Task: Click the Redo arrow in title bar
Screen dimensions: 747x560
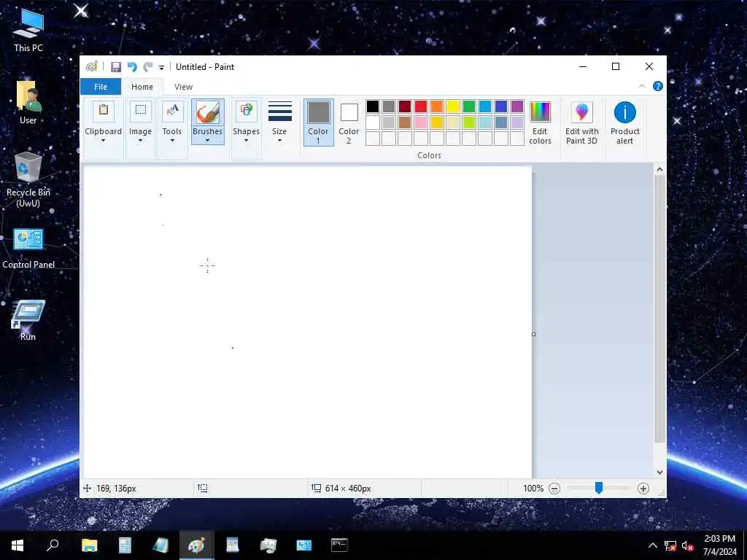Action: [148, 67]
